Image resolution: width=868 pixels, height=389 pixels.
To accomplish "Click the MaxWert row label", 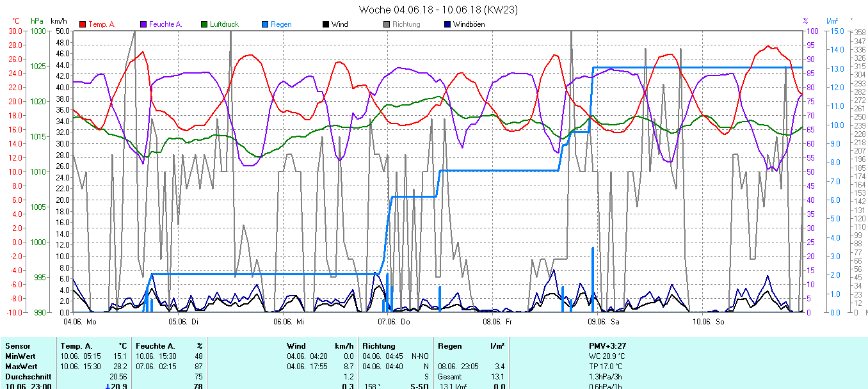I will coord(20,366).
